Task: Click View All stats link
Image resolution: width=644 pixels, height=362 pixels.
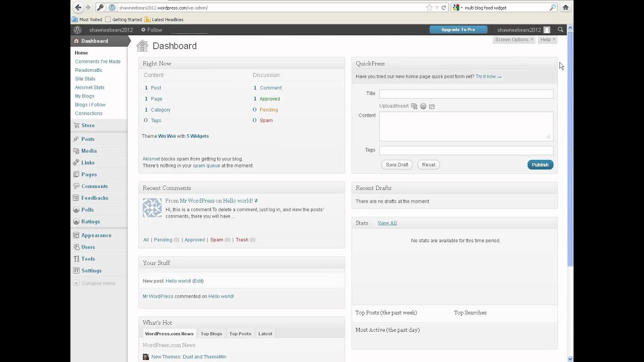Action: (387, 223)
